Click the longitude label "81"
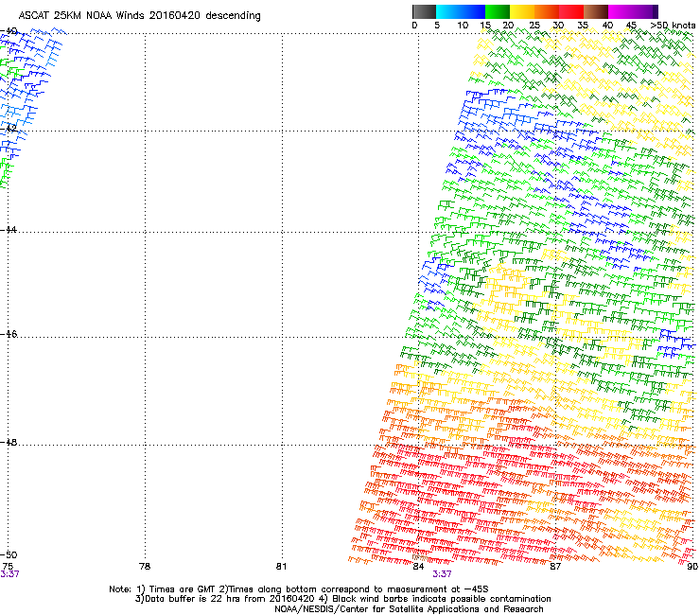This screenshot has width=700, height=615. [x=281, y=567]
